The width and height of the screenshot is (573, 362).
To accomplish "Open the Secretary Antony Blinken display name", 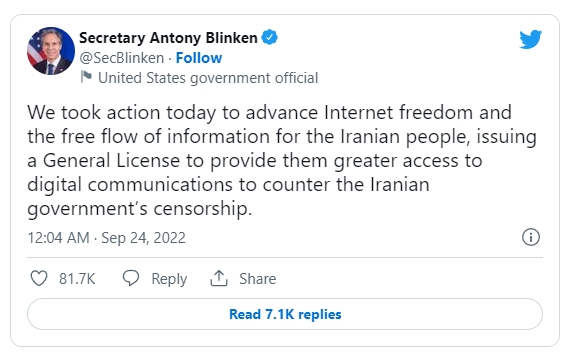I will tap(168, 38).
